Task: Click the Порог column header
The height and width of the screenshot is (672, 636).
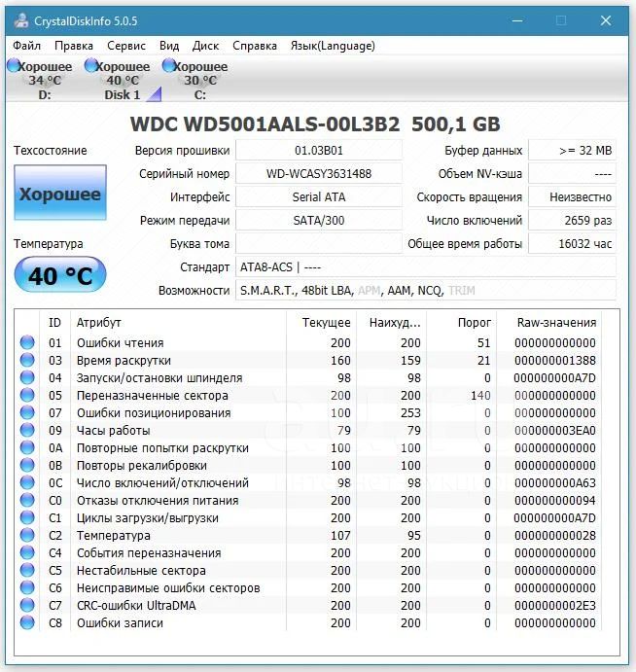Action: tap(462, 322)
